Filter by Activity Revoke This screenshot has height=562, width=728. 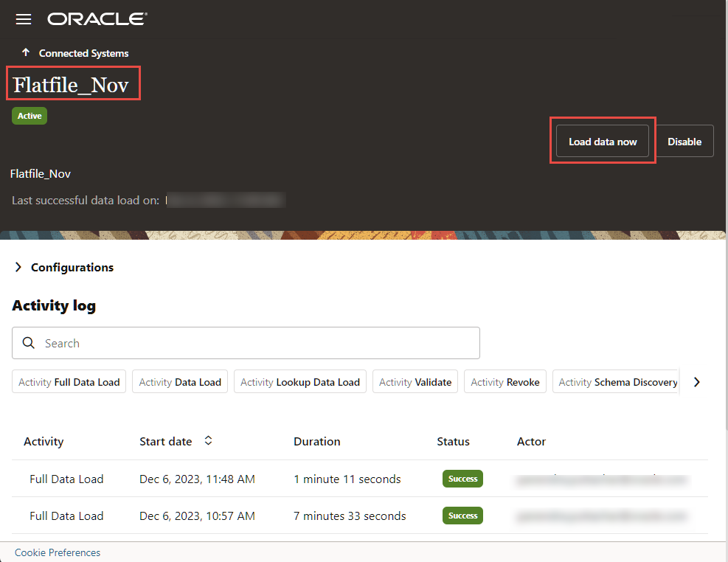coord(505,381)
